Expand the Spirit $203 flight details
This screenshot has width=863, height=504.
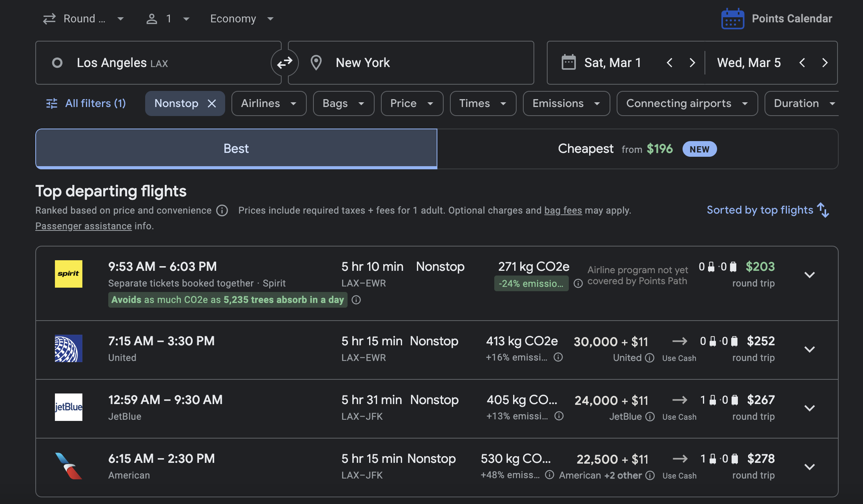(810, 275)
